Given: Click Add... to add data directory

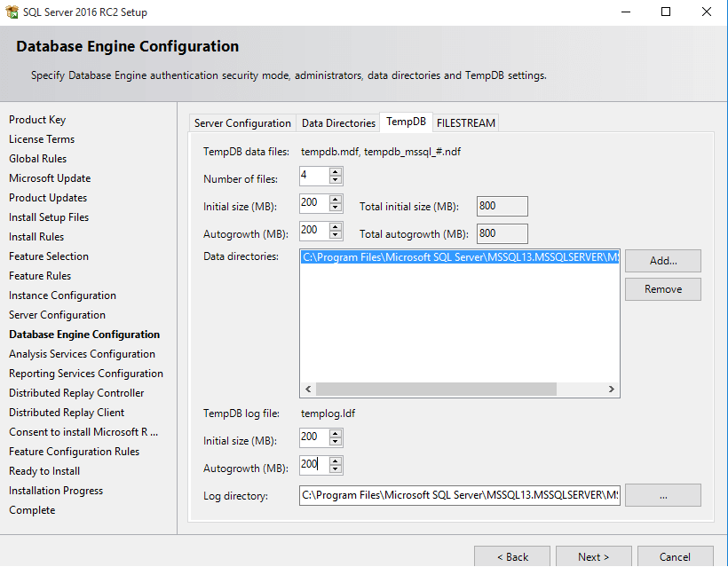Looking at the screenshot, I should (662, 261).
